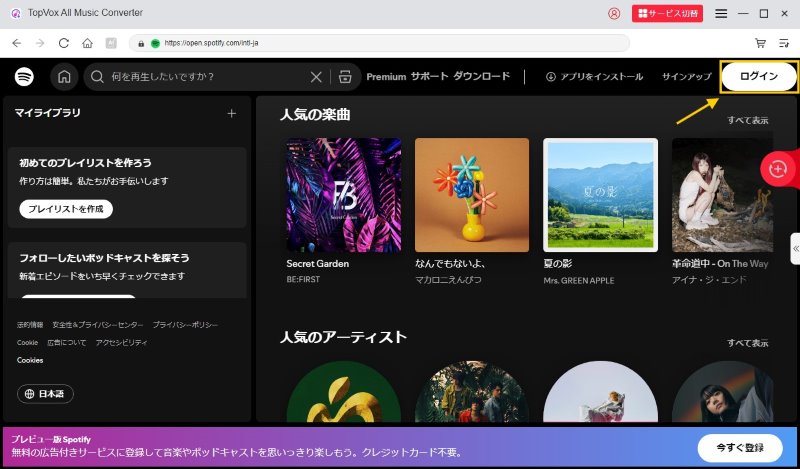Screen dimensions: 800x469
Task: Click the Cookie footer link
Action: coord(28,342)
